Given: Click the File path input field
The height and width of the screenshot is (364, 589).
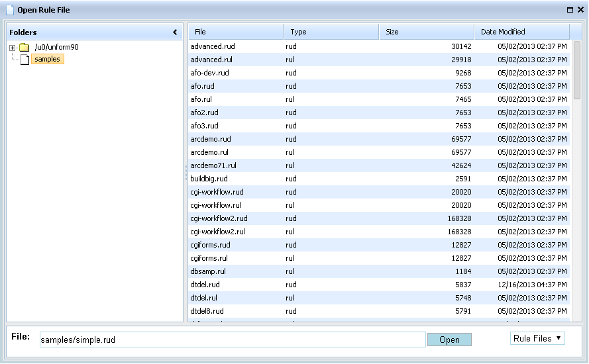Looking at the screenshot, I should [232, 340].
